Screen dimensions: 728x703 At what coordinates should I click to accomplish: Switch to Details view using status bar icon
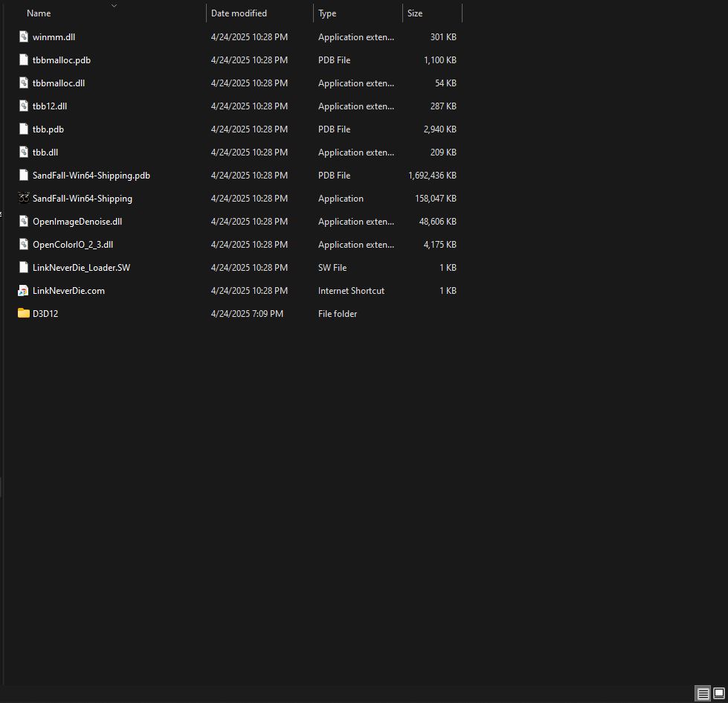tap(701, 693)
